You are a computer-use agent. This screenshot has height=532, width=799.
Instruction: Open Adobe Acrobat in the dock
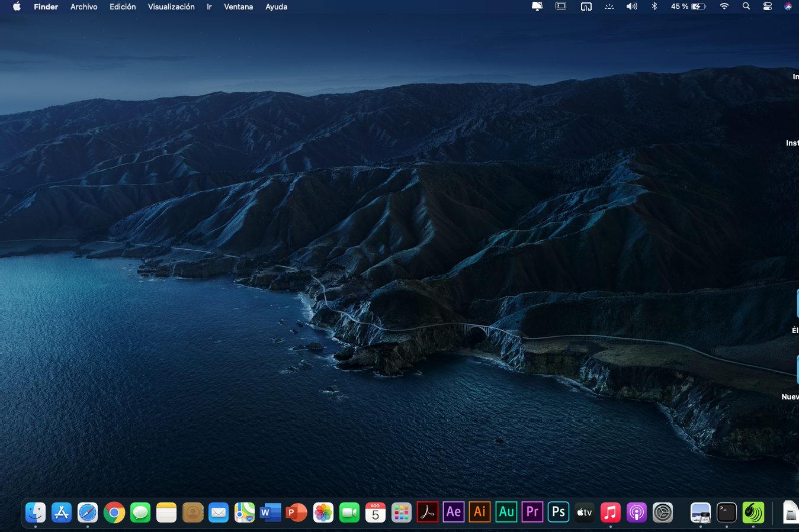pos(428,512)
